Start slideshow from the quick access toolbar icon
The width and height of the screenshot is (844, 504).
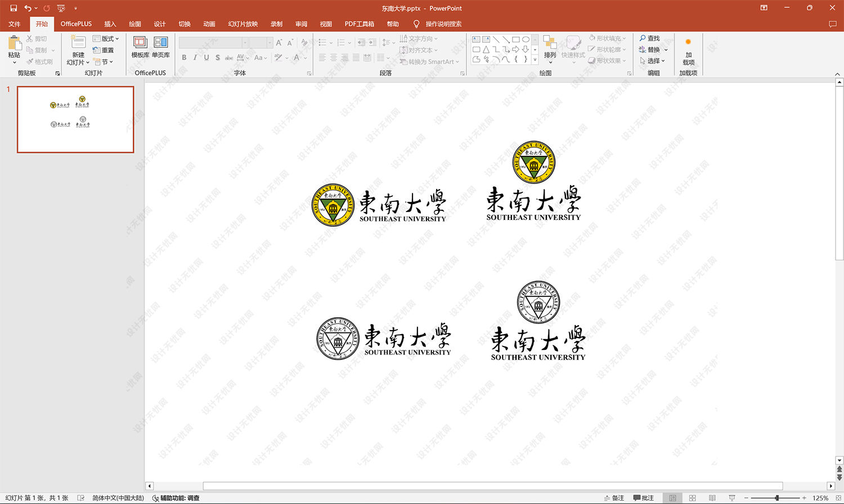pyautogui.click(x=61, y=8)
